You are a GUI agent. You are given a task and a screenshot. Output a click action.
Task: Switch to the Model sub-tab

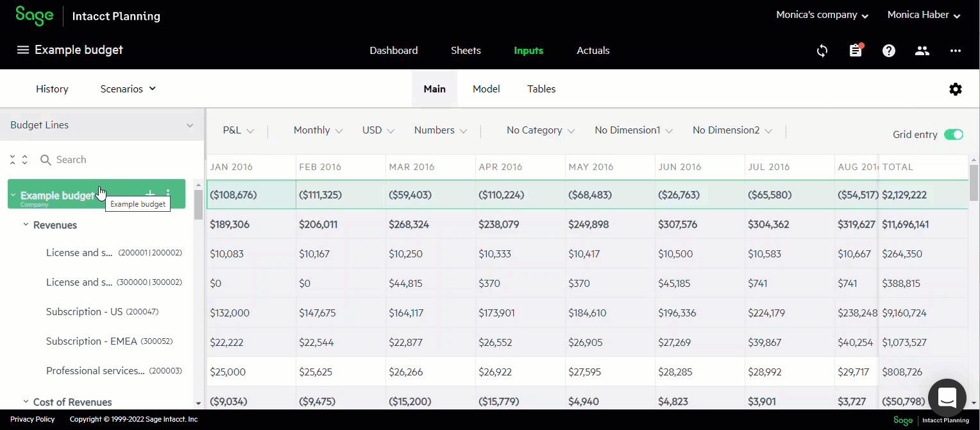[x=486, y=89]
